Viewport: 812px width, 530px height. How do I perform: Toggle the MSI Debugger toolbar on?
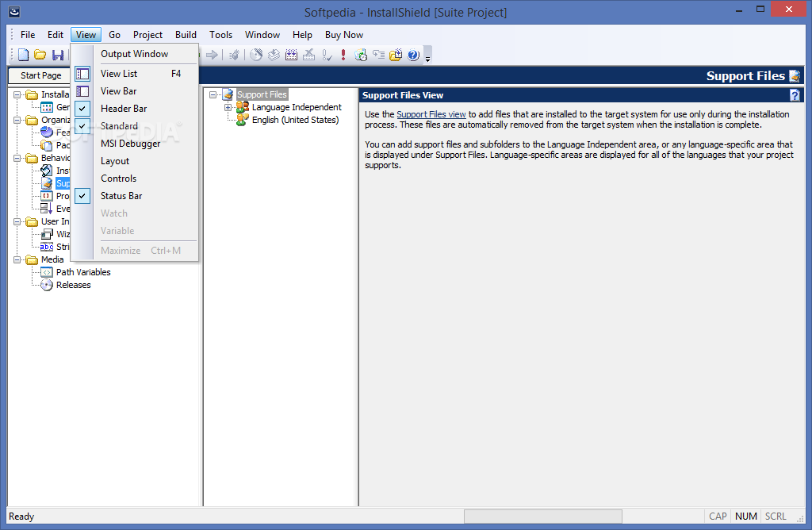point(131,144)
